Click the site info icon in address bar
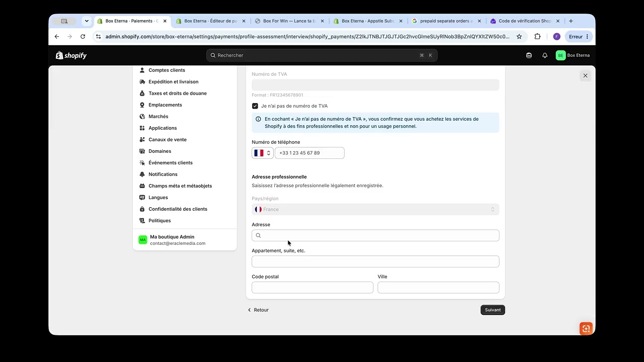644x362 pixels. (x=99, y=37)
